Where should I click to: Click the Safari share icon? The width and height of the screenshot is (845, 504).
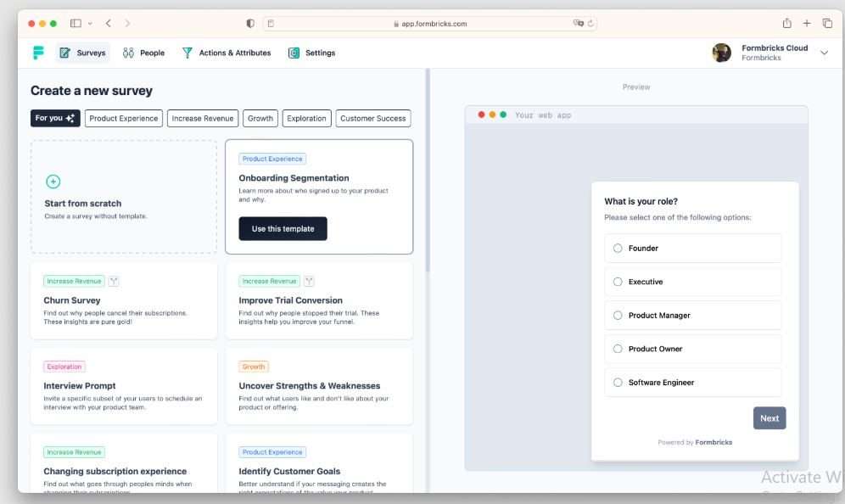(x=786, y=23)
